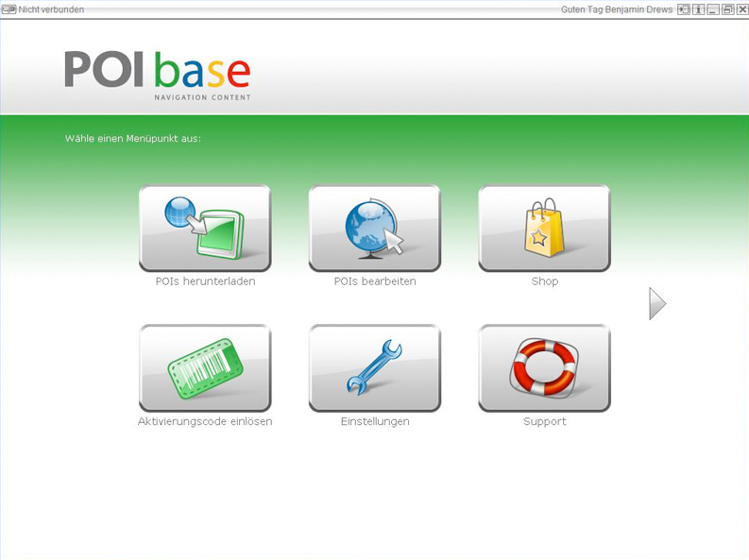Click the info icon in title bar
This screenshot has height=560, width=749.
tap(698, 9)
